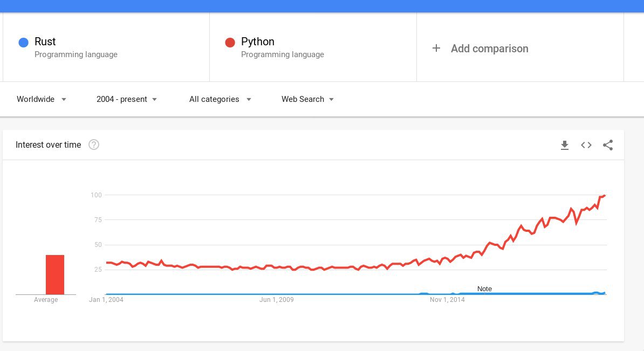
Task: Select the Rust search term box
Action: pyautogui.click(x=106, y=47)
